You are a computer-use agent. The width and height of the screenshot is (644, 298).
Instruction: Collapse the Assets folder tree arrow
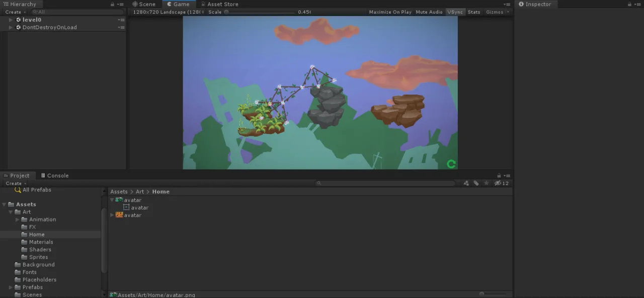4,205
